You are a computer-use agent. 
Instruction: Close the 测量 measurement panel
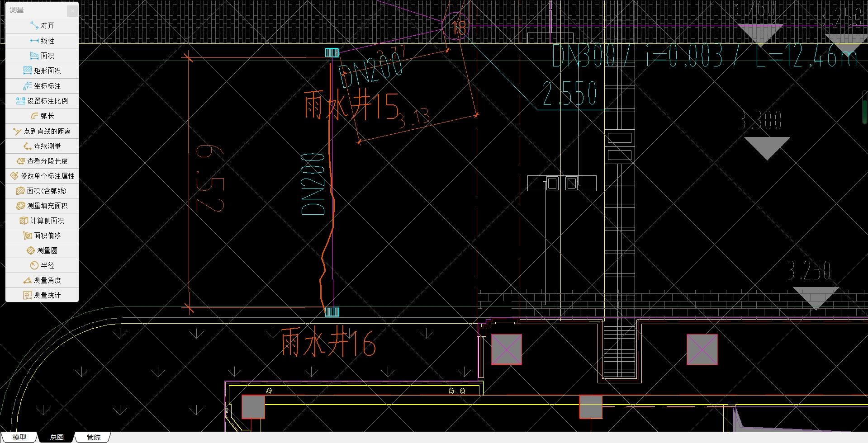72,10
